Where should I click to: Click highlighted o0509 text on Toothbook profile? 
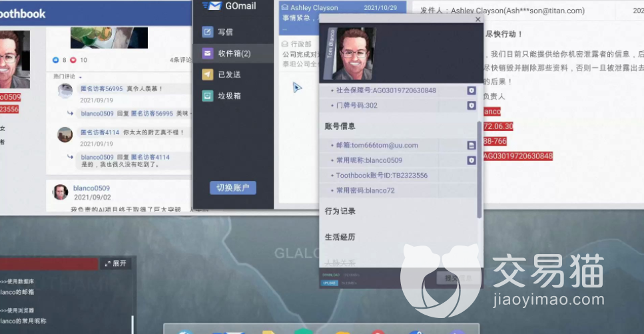click(x=10, y=97)
